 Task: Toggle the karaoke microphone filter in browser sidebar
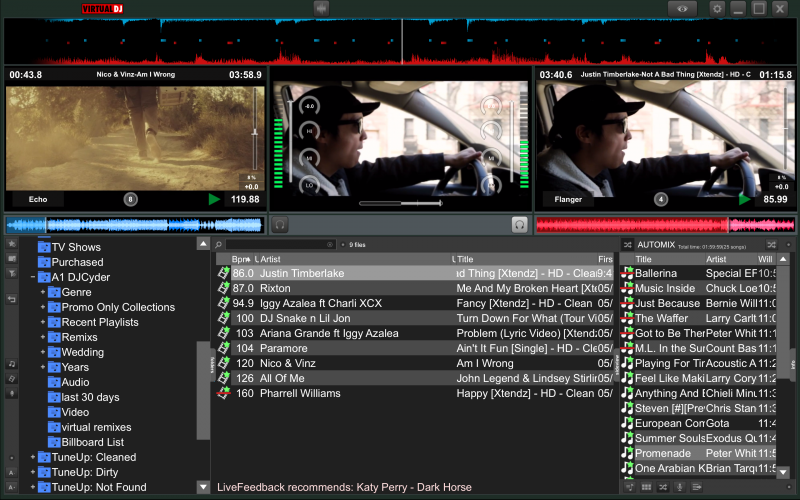pos(12,393)
